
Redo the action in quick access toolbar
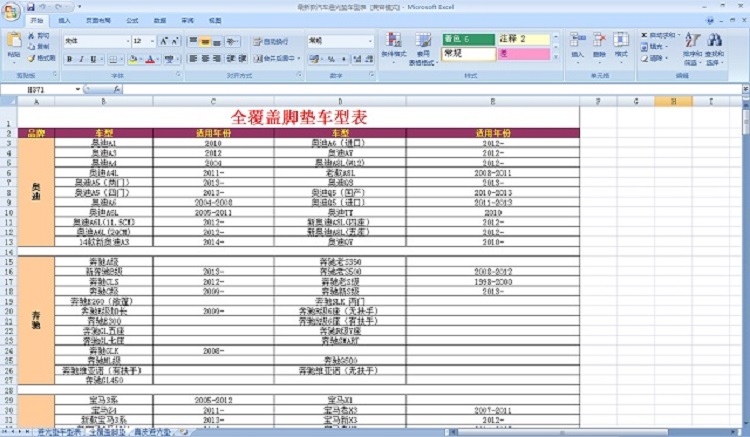[59, 7]
